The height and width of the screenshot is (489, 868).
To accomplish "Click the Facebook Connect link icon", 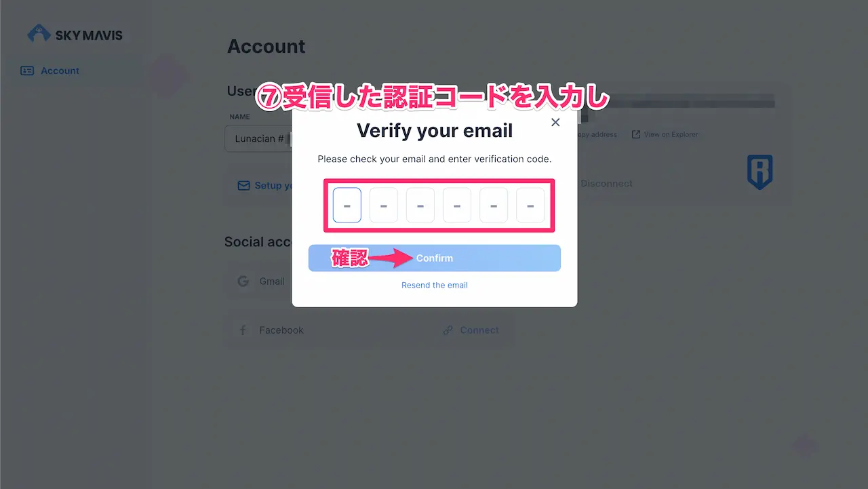I will 448,330.
